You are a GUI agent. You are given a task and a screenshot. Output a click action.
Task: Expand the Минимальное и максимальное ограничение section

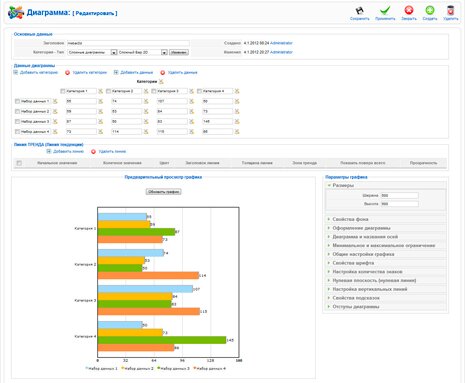point(385,246)
